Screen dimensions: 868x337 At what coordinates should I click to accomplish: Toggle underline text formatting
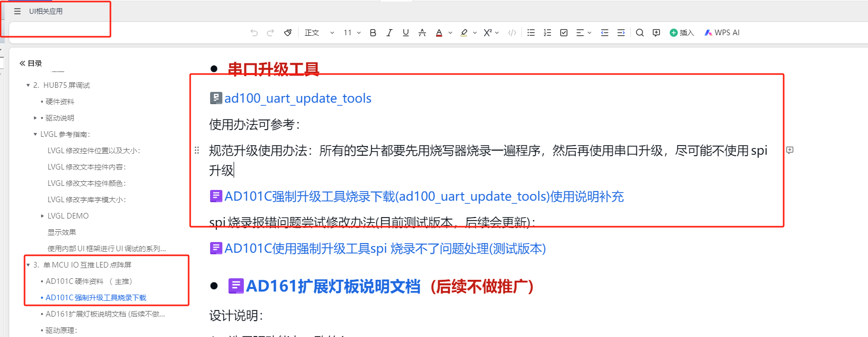(x=406, y=33)
